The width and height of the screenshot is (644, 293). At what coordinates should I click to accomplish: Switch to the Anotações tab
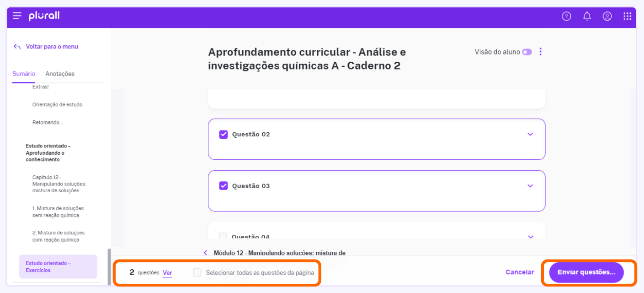tap(60, 74)
